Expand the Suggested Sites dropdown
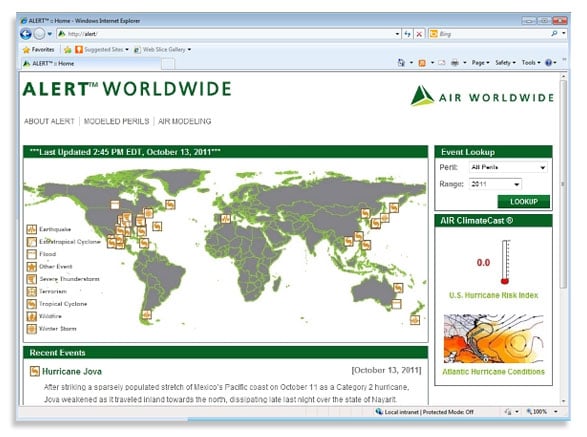Image resolution: width=587 pixels, height=437 pixels. click(127, 49)
